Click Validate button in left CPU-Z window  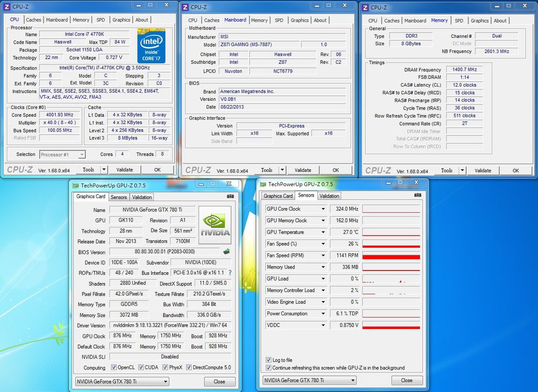125,170
